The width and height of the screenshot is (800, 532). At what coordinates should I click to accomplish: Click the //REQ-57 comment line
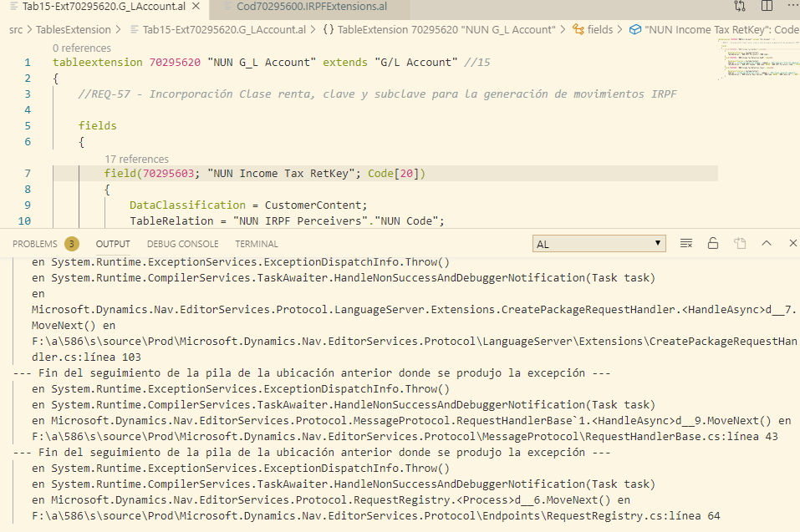coord(377,94)
